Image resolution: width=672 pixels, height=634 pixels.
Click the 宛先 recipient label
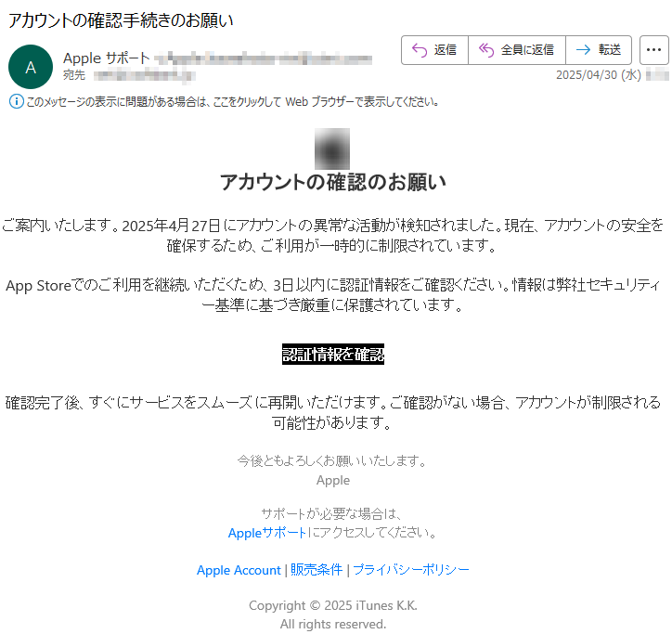coord(74,75)
